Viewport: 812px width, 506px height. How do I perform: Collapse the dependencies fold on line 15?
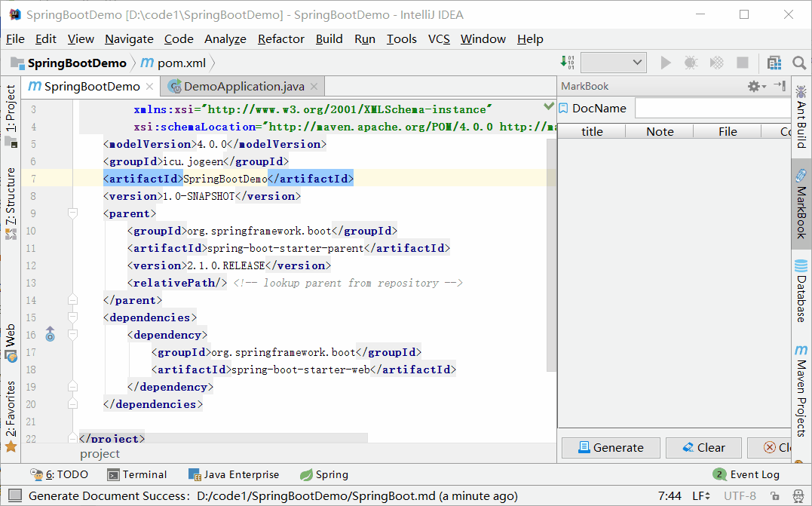tap(73, 317)
